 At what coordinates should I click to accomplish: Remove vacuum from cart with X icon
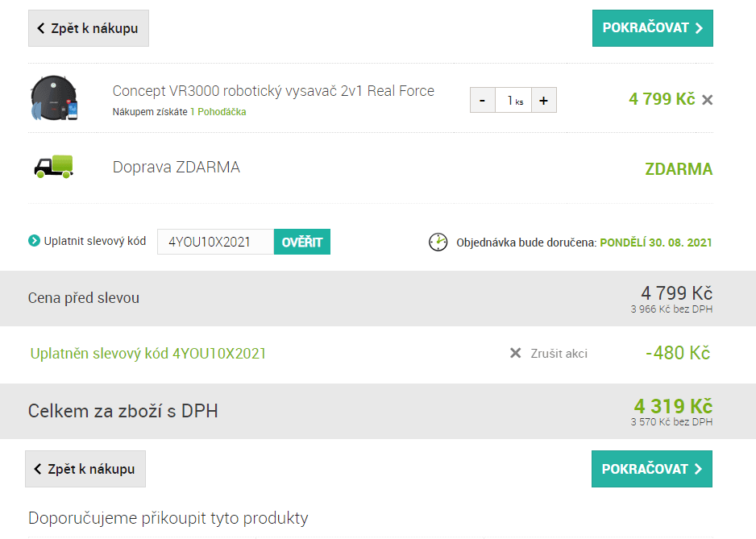coord(707,100)
